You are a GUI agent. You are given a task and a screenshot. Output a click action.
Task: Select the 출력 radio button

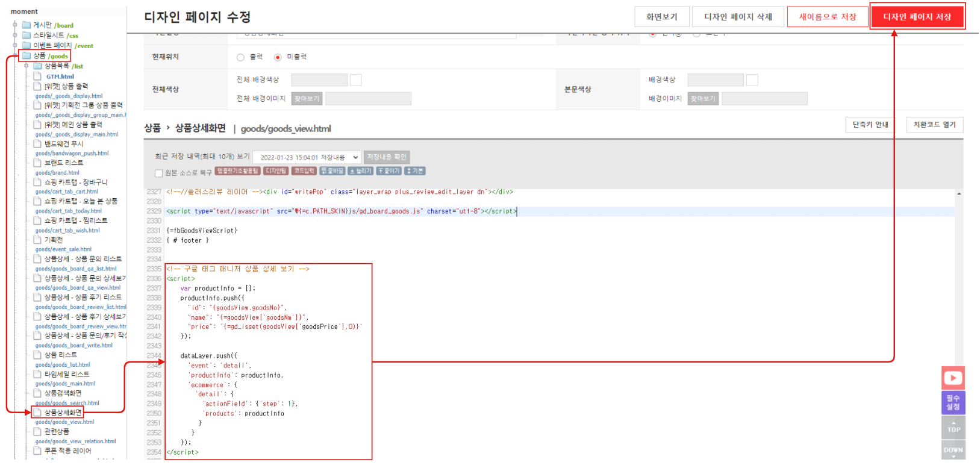(x=240, y=57)
